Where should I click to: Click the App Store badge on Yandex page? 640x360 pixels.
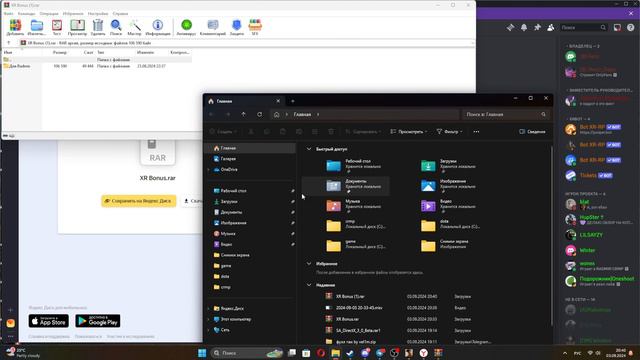(x=49, y=321)
